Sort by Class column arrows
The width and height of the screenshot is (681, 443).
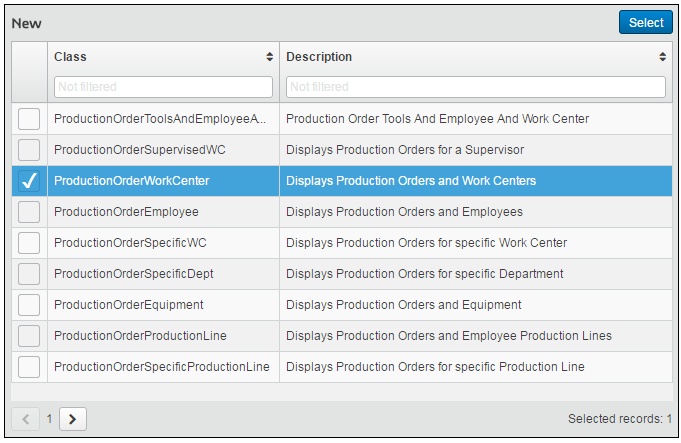pyautogui.click(x=269, y=57)
